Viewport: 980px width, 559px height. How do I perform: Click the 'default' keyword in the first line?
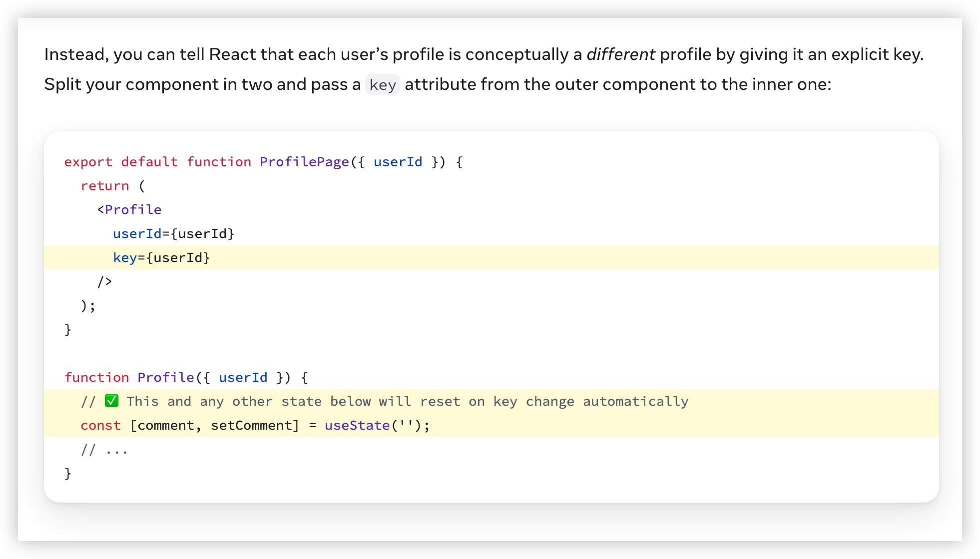(149, 162)
